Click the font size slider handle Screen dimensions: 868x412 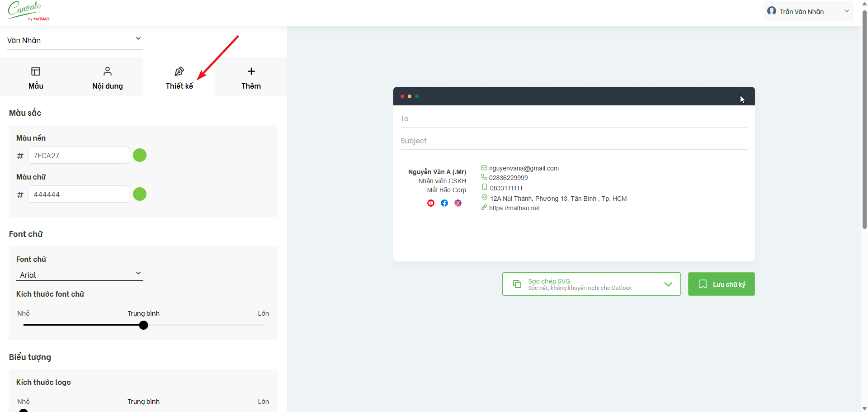pyautogui.click(x=144, y=325)
